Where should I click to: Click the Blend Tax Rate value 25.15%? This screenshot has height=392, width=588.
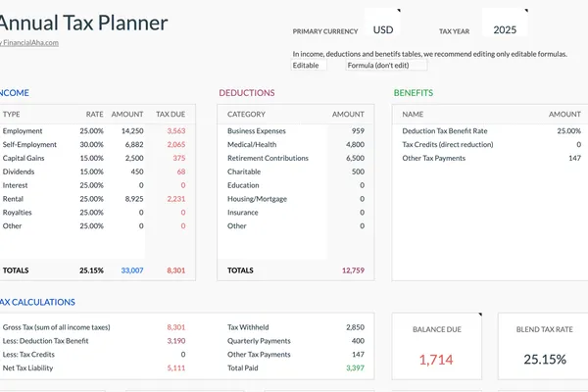(545, 360)
